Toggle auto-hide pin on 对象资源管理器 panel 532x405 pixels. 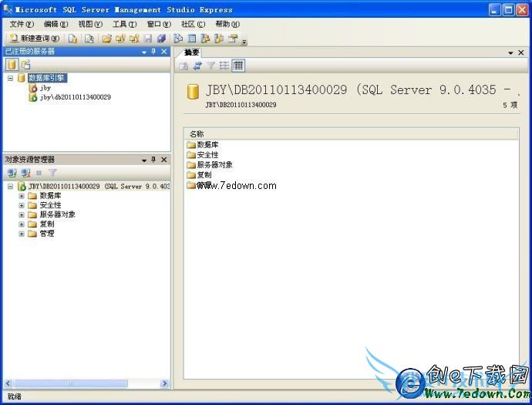153,160
